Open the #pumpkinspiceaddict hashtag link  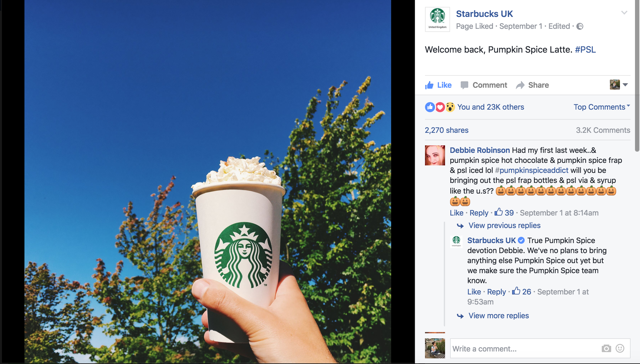pyautogui.click(x=532, y=170)
